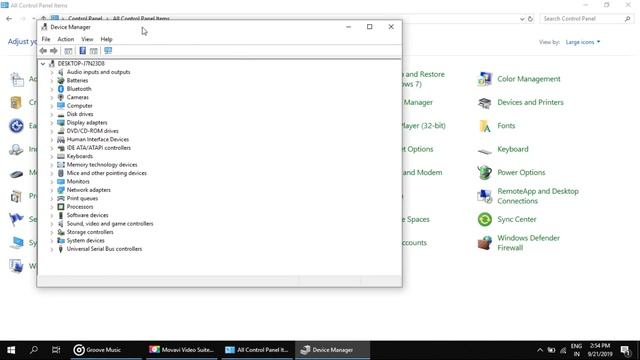Click the Forward arrow in Device Manager toolbar
Screen dimensions: 640x360
(x=53, y=51)
